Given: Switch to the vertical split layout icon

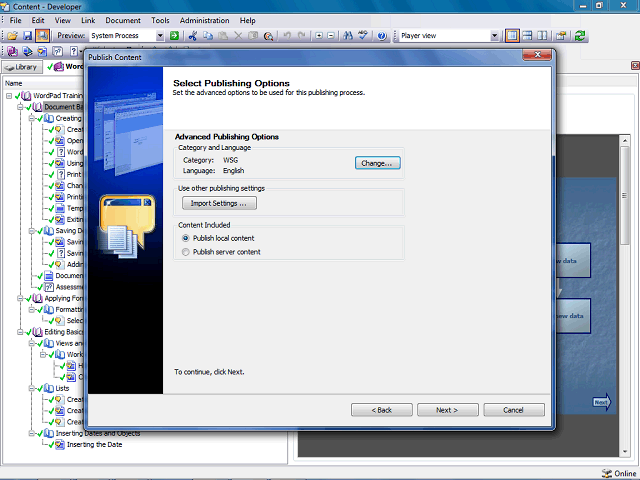Looking at the screenshot, I should coord(542,36).
